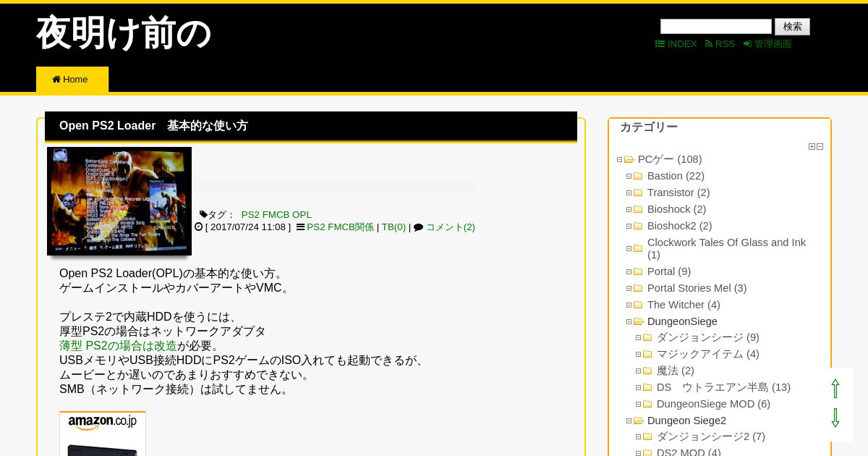The height and width of the screenshot is (456, 868).
Task: Open the Bastion (22) category
Action: pos(676,176)
